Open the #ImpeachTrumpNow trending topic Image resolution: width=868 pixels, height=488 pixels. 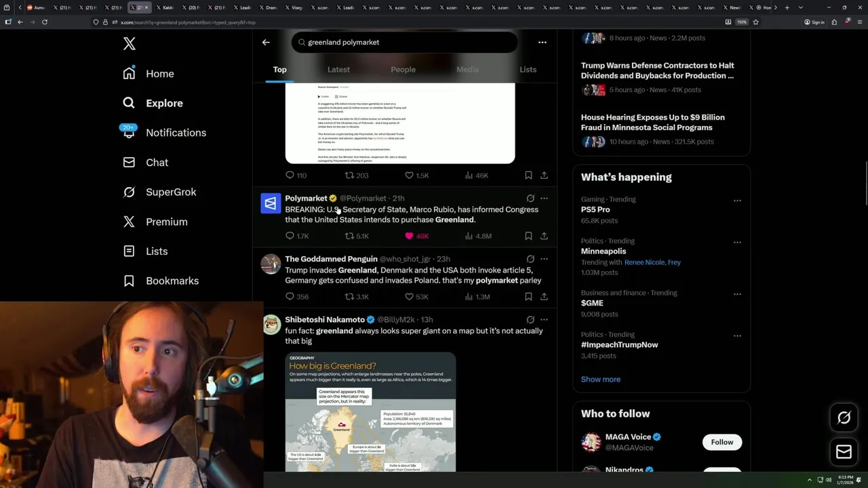tap(619, 344)
